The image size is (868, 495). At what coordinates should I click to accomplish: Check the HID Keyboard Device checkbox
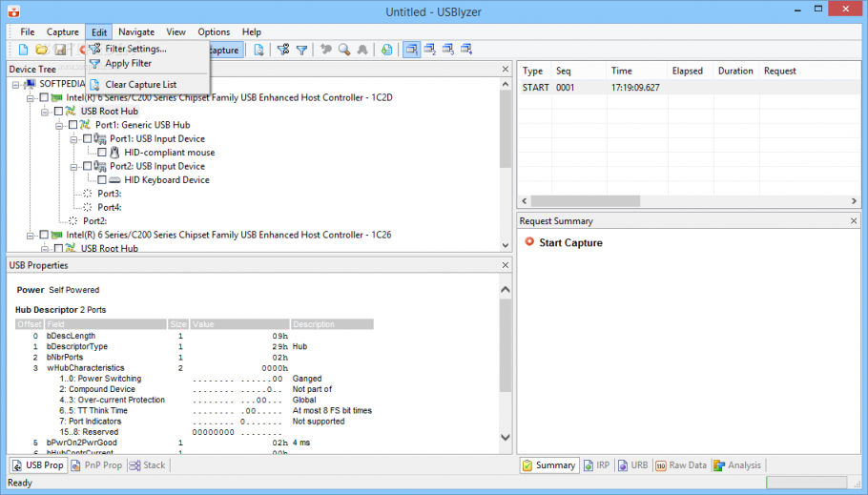click(102, 180)
